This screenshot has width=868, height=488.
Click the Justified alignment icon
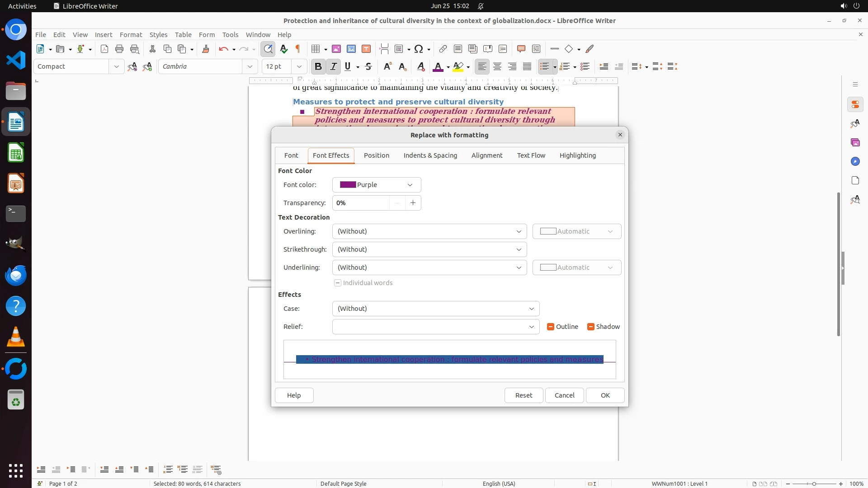[527, 66]
